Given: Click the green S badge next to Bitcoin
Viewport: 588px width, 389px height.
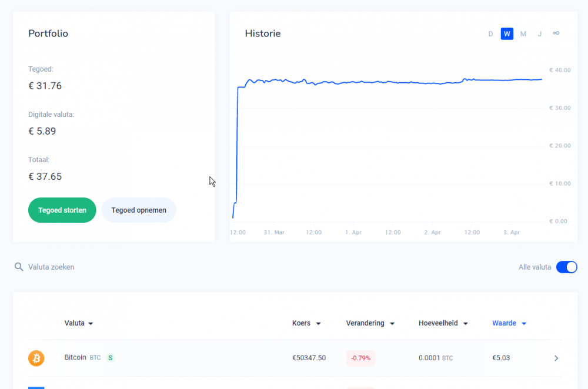Looking at the screenshot, I should point(111,357).
